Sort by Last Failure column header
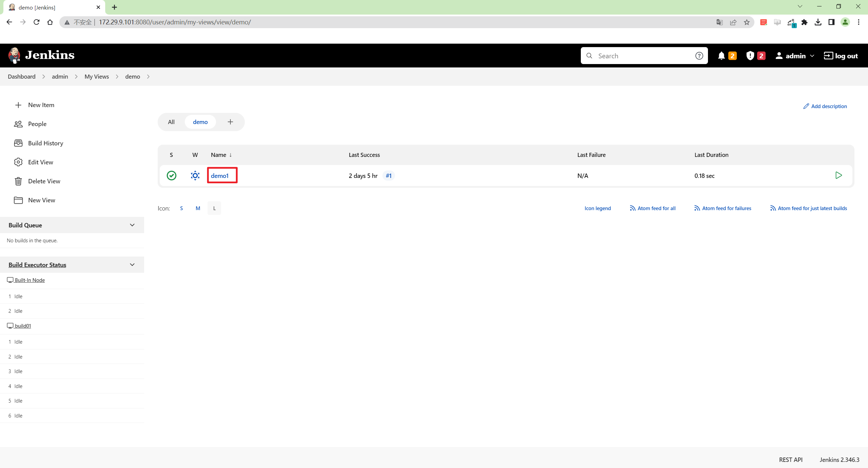 pos(591,155)
